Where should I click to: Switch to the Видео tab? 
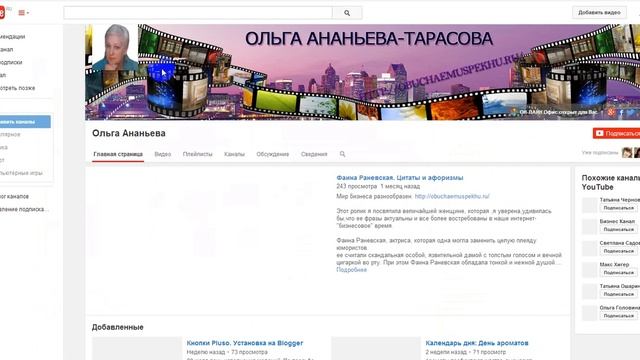(x=162, y=154)
